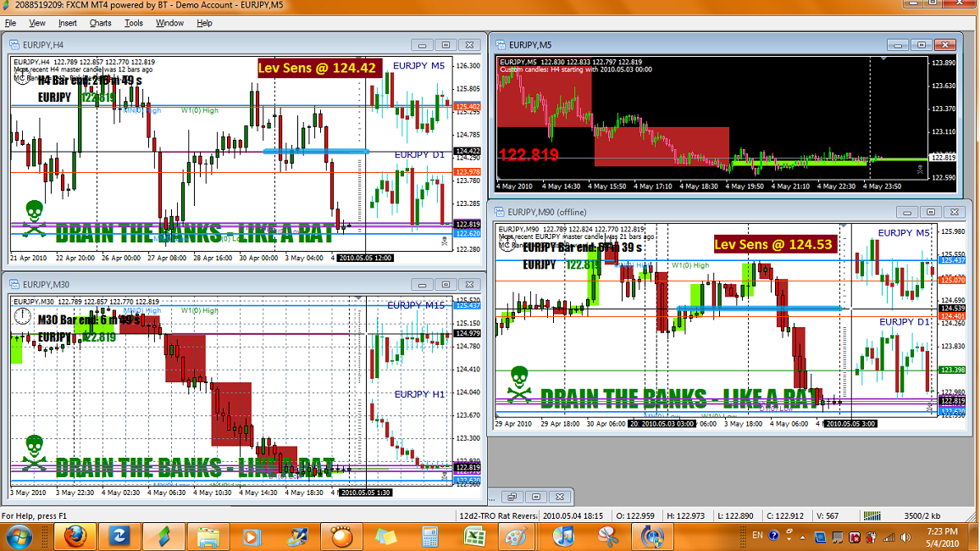Click the EURJPY,M90 offline chart window icon
The height and width of the screenshot is (551, 980).
tap(499, 212)
